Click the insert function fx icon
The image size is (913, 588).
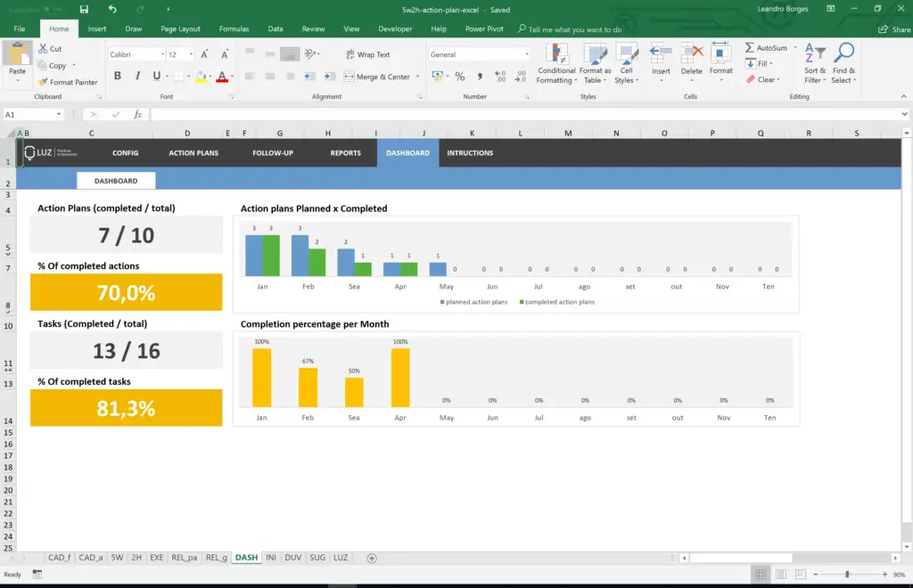click(137, 115)
